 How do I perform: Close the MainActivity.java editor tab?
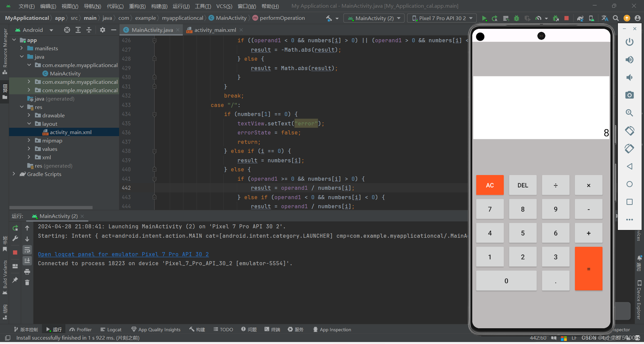(x=178, y=30)
